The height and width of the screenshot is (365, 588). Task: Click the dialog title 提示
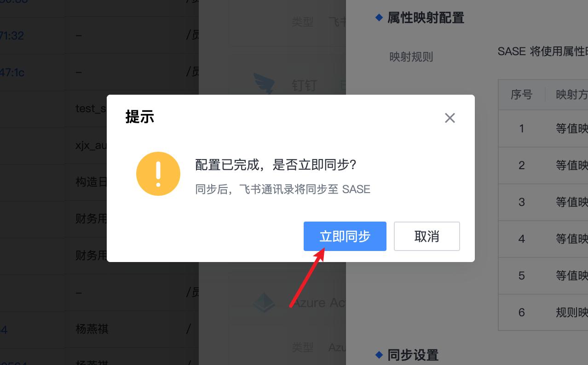[139, 117]
